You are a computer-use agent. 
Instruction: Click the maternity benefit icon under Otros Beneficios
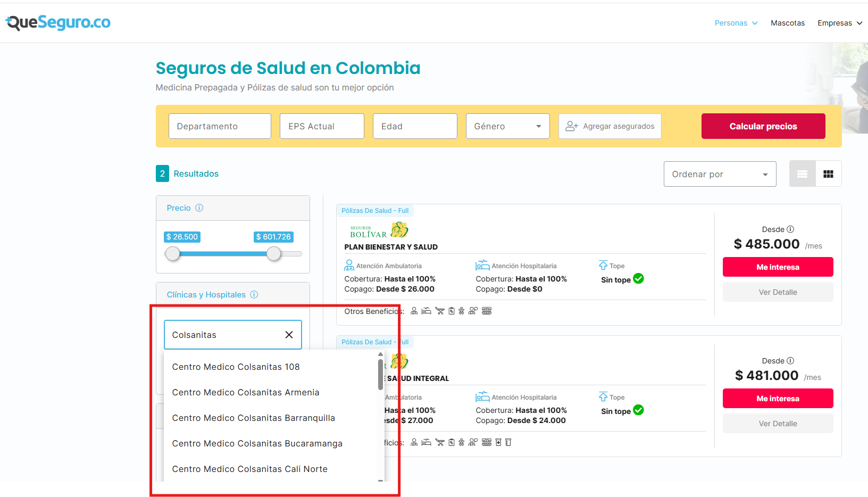(461, 311)
